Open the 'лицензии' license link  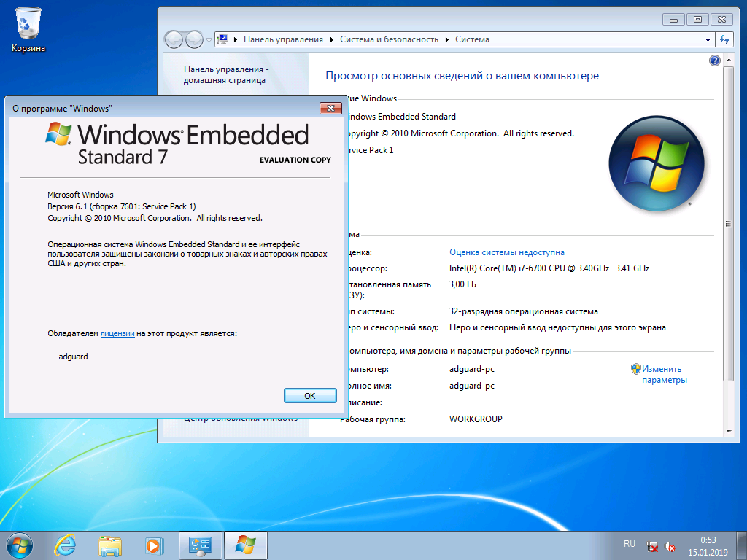point(117,333)
